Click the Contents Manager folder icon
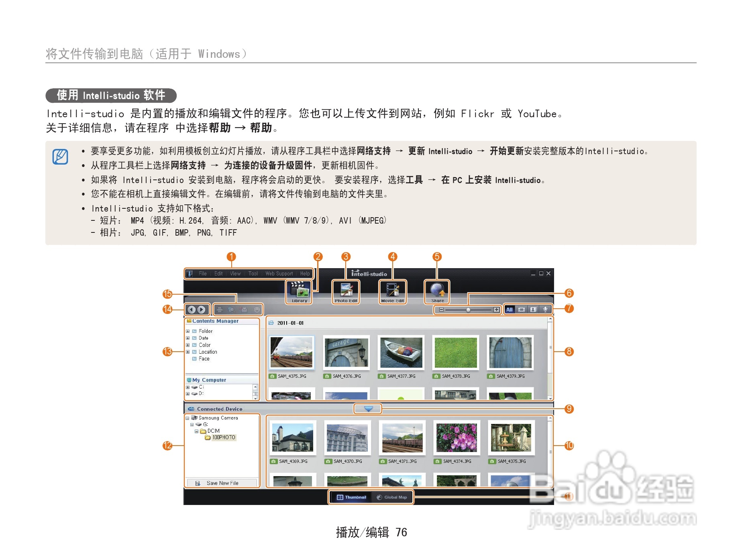Image resolution: width=742 pixels, height=560 pixels. 189,321
